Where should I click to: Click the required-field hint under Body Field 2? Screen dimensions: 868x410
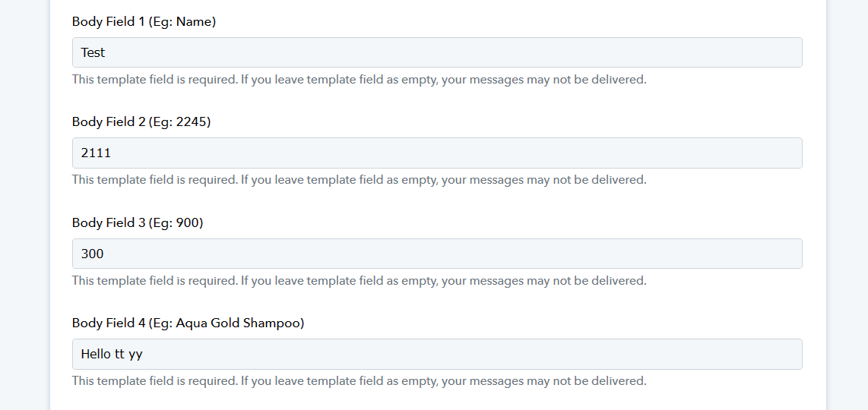point(360,180)
